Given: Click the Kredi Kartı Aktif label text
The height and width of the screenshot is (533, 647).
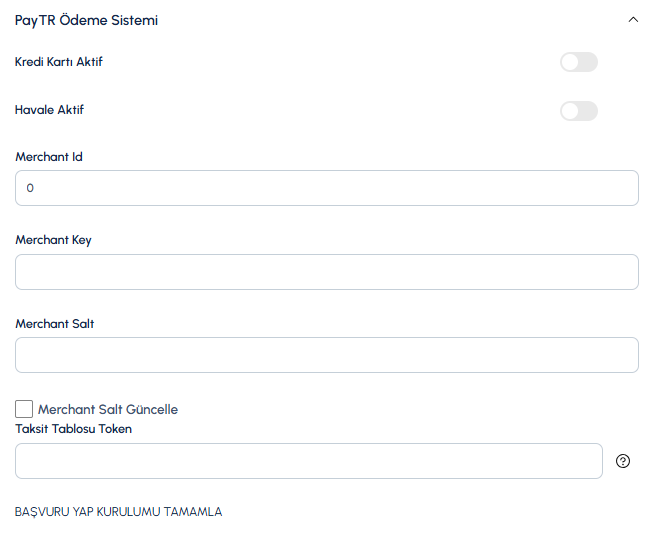Looking at the screenshot, I should tap(59, 62).
